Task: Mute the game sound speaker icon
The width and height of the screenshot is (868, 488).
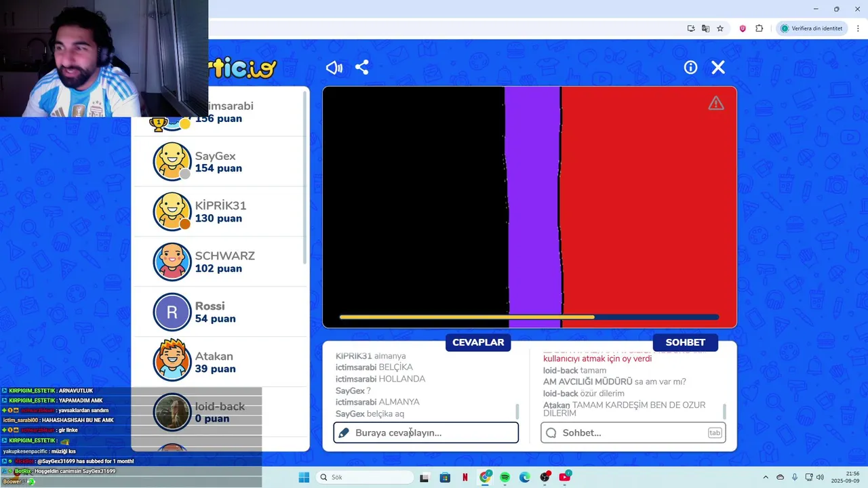Action: click(334, 68)
